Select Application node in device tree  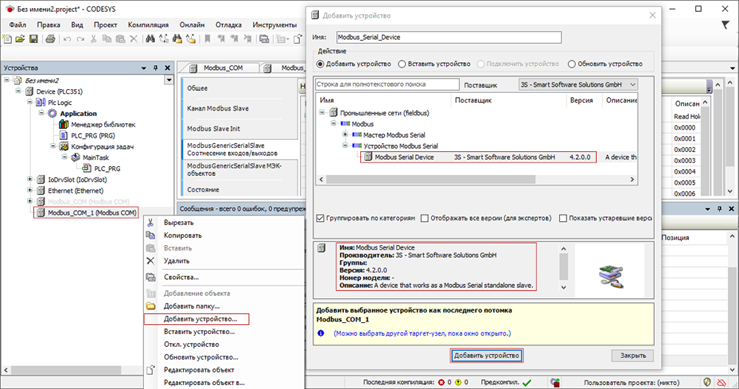click(78, 114)
